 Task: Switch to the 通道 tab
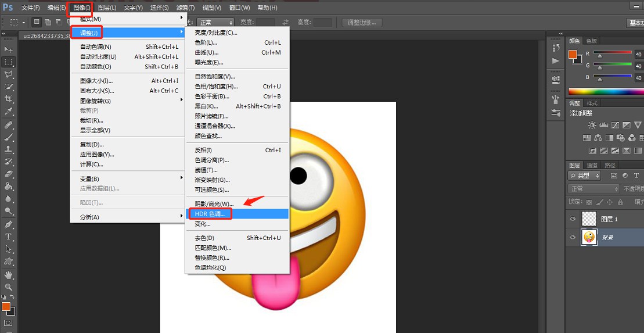pyautogui.click(x=591, y=166)
